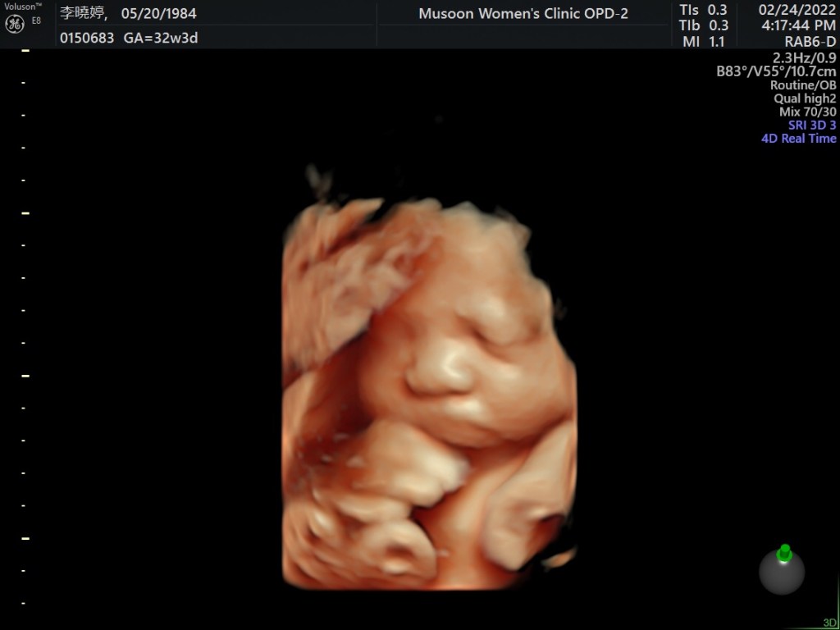
Task: Click the B83°/V55°/10.7cm volume angle readout
Action: 776,71
